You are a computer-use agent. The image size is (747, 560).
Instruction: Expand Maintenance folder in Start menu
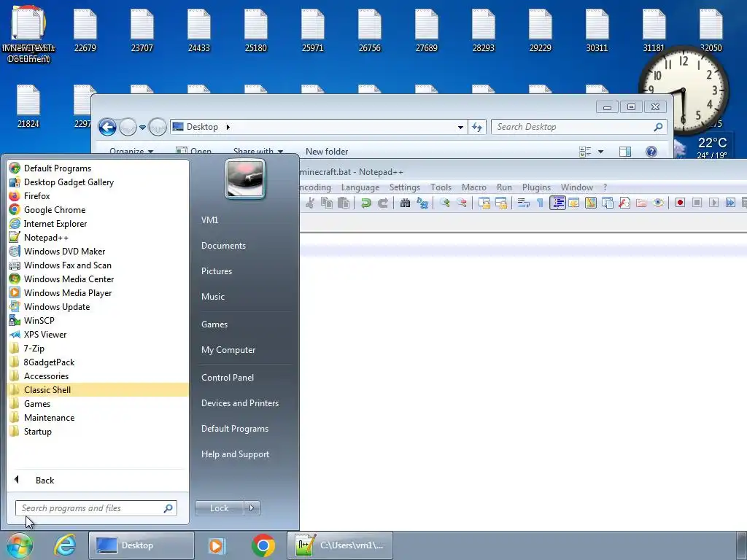[x=98, y=418]
